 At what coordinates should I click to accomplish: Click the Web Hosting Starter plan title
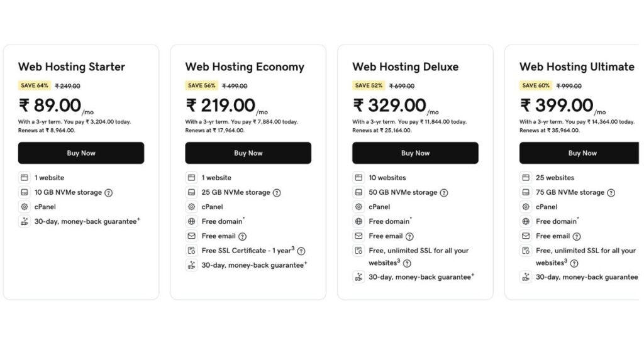(x=72, y=67)
